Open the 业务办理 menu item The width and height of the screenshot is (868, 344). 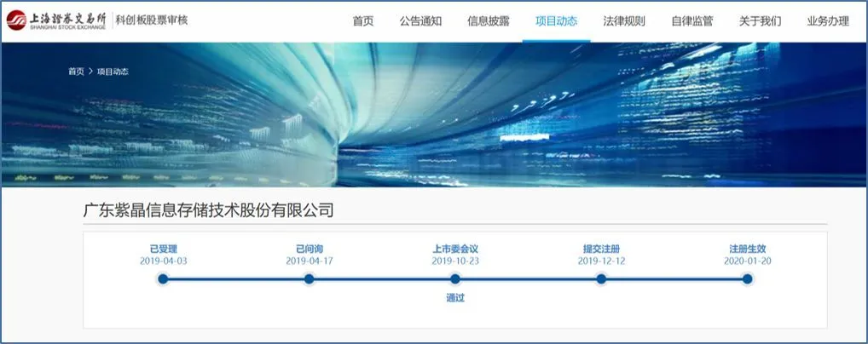tap(828, 21)
